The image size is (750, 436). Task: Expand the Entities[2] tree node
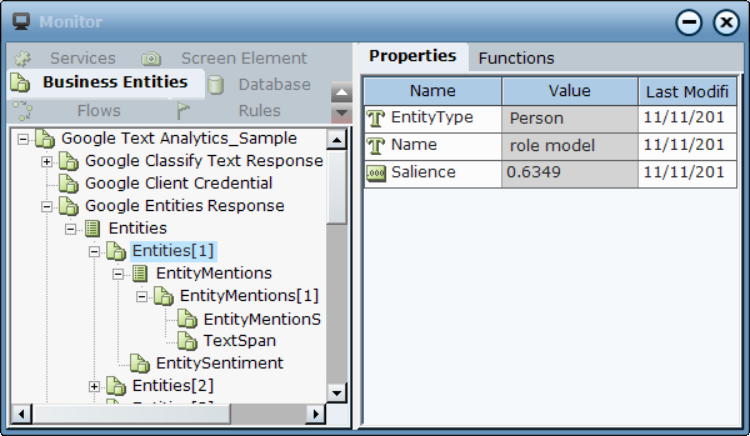click(x=94, y=386)
